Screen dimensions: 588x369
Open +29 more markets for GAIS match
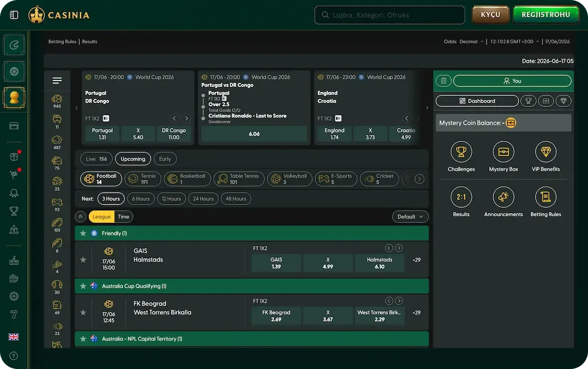(416, 260)
